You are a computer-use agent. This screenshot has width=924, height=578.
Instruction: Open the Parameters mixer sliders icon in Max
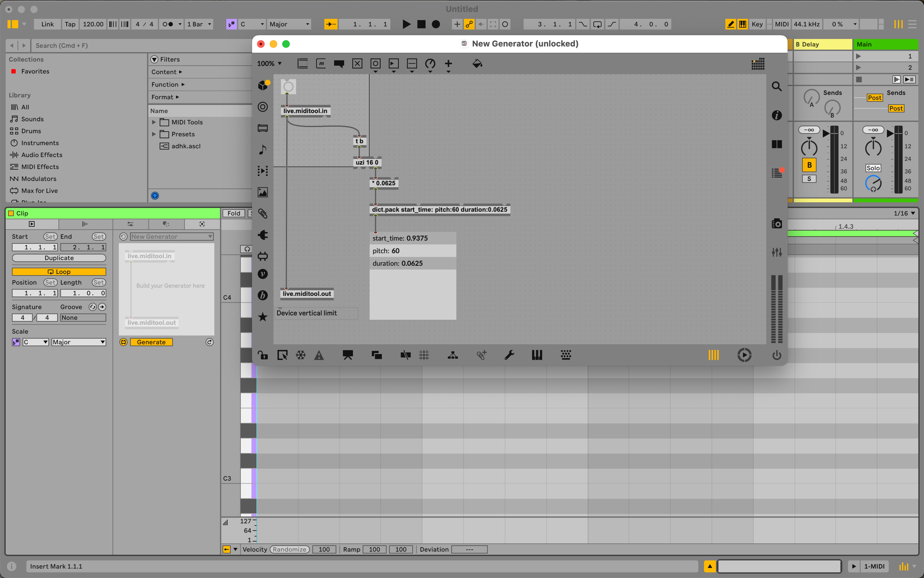pos(777,252)
